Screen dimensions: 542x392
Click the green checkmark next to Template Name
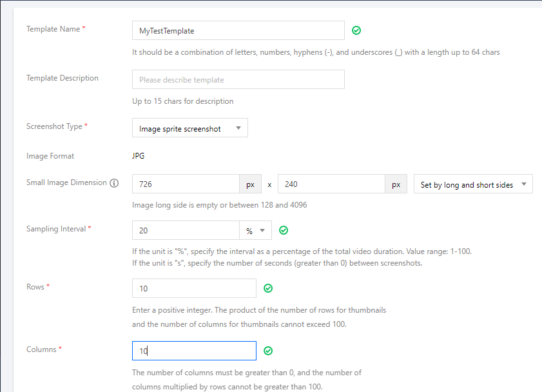356,30
